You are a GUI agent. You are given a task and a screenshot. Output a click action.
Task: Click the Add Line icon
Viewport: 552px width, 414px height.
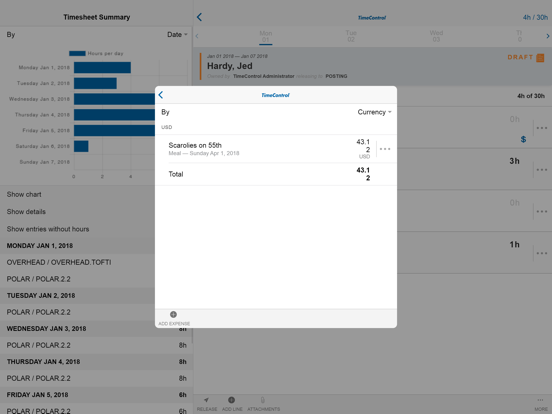click(231, 400)
